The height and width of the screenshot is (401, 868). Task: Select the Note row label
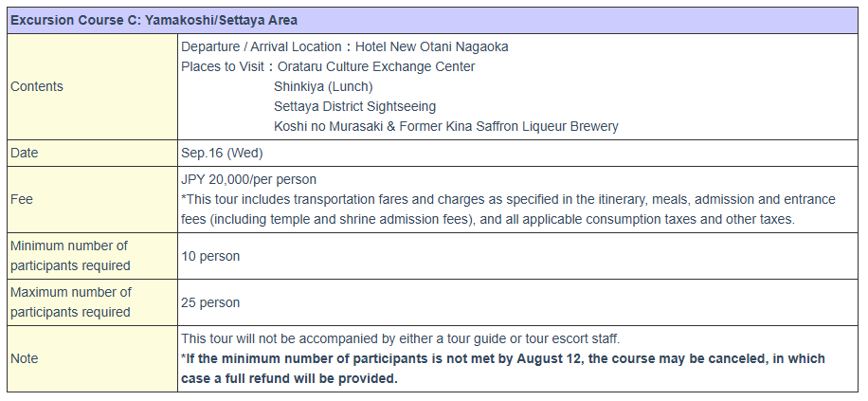pyautogui.click(x=25, y=359)
